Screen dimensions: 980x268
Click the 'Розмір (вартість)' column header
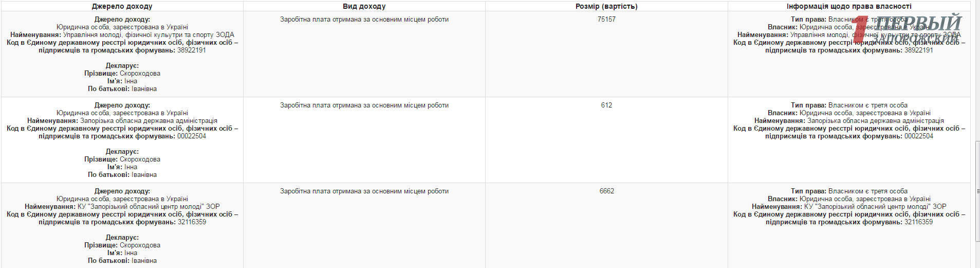(x=606, y=6)
